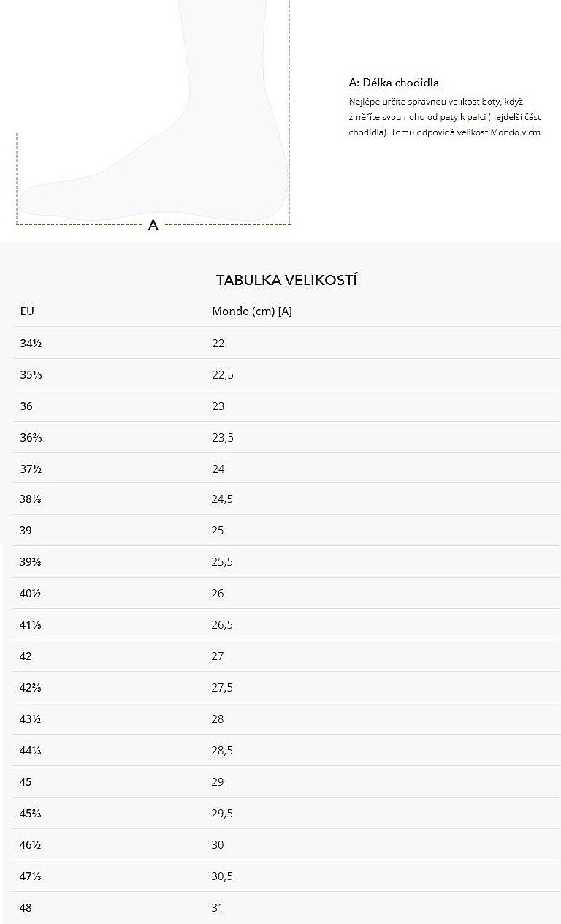Select the EU size 42 cell
Image resolution: width=561 pixels, height=924 pixels.
point(26,656)
